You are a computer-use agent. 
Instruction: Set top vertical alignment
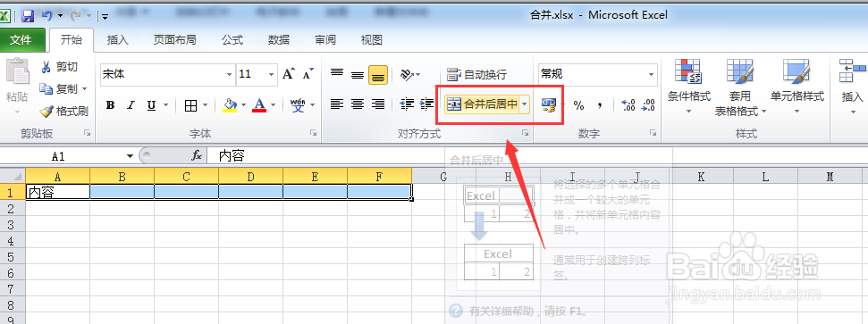(337, 73)
